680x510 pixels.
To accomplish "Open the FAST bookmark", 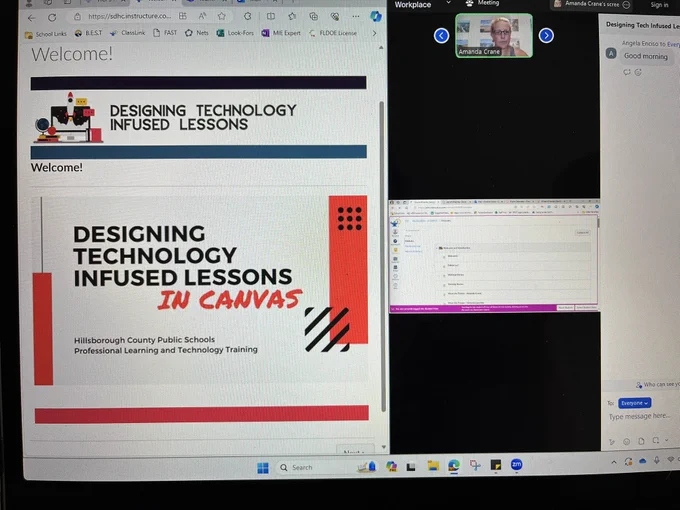I will [165, 33].
